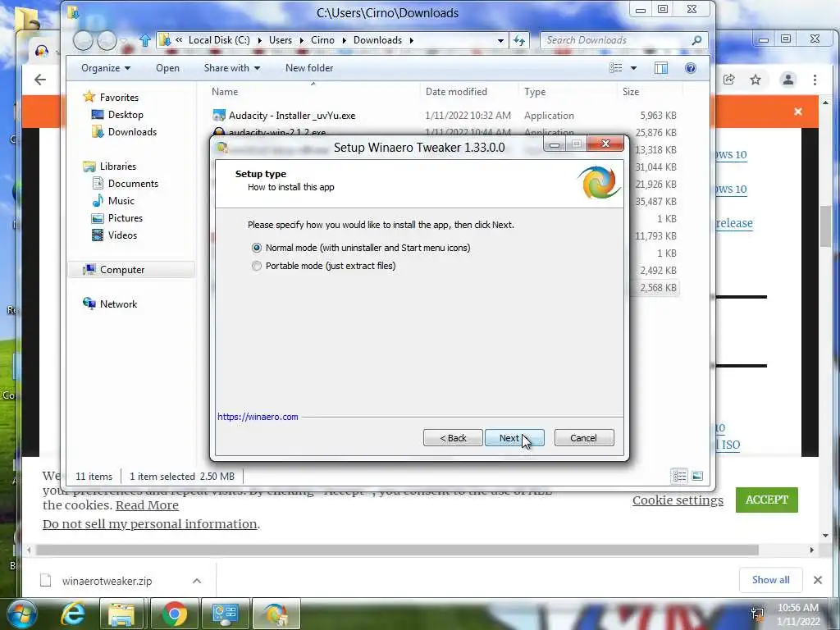The height and width of the screenshot is (630, 840).
Task: Click Local Disk (C:) breadcrumb
Action: (219, 40)
